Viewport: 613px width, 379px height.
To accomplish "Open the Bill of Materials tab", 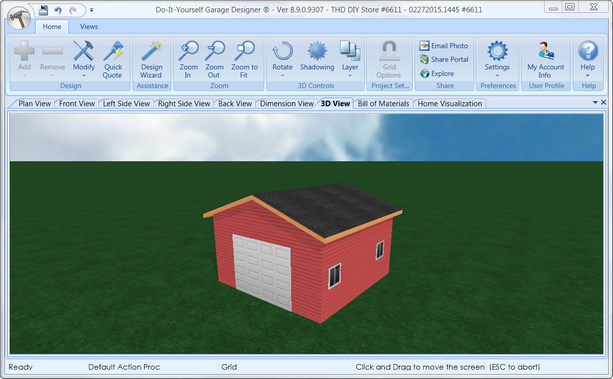I will 383,104.
